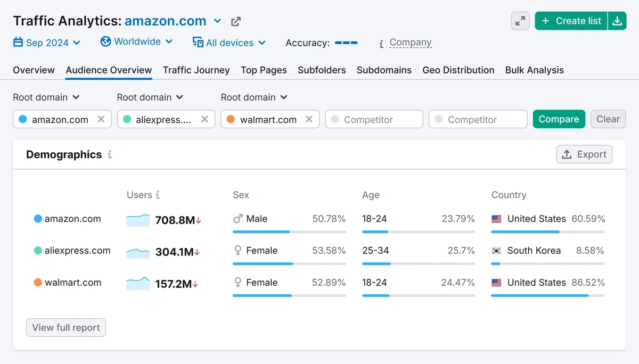Click the devices icon beside All devices

click(x=198, y=42)
